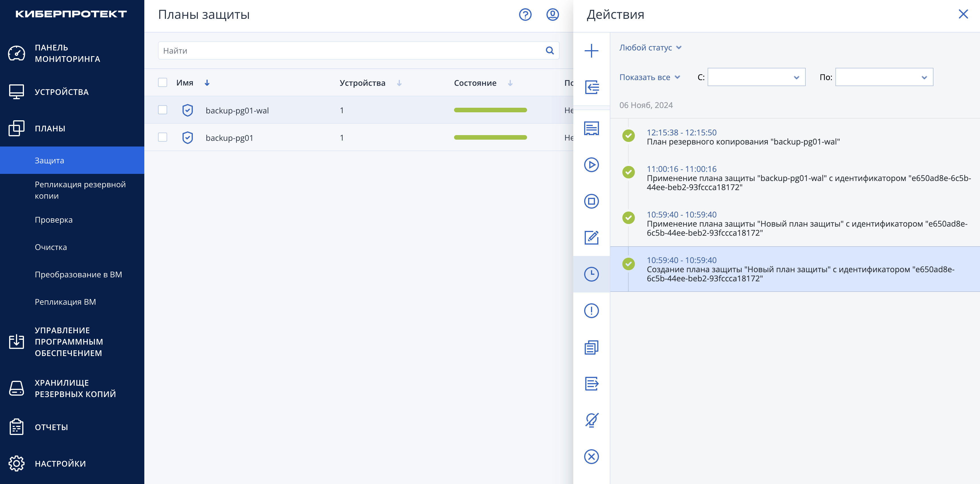Expand the Любой статус filter dropdown
This screenshot has width=980, height=484.
tap(650, 48)
